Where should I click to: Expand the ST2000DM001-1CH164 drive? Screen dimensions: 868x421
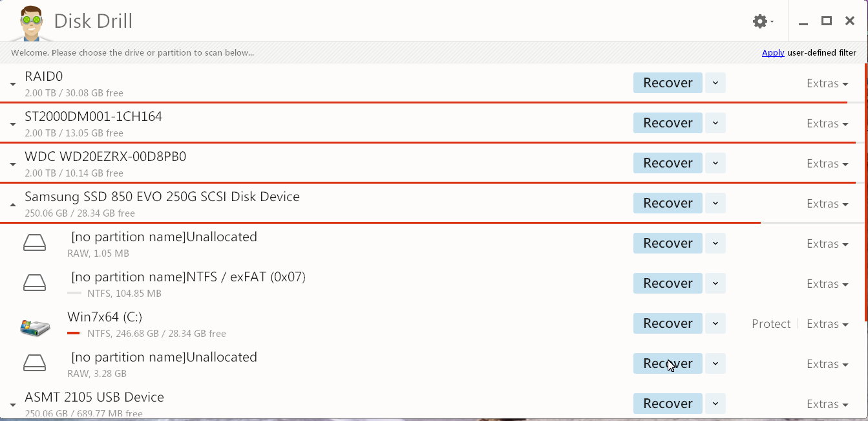point(13,124)
